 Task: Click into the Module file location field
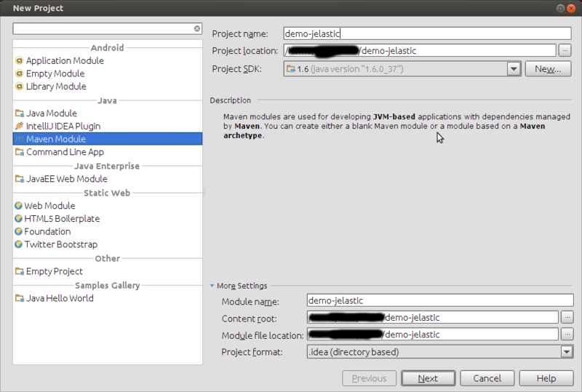tap(433, 335)
